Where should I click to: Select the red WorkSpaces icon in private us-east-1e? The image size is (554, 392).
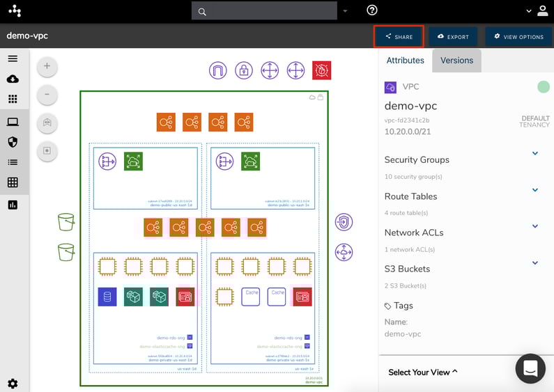click(302, 297)
